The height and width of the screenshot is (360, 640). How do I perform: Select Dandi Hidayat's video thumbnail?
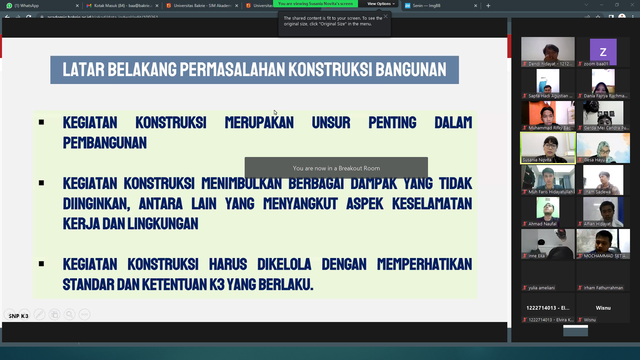click(x=548, y=51)
